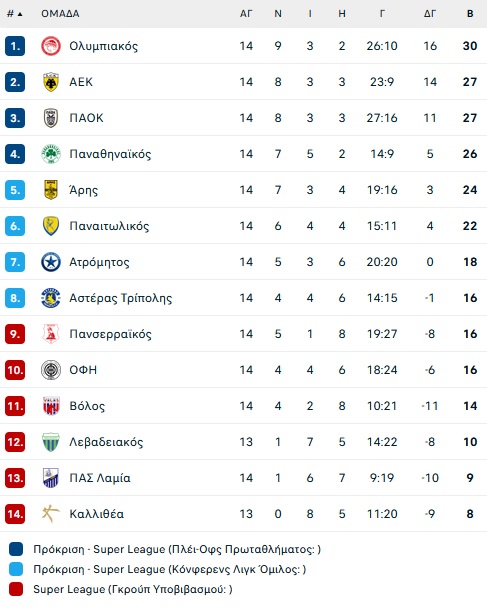
Task: Select the Βόλος red-blue striped badge
Action: [51, 406]
